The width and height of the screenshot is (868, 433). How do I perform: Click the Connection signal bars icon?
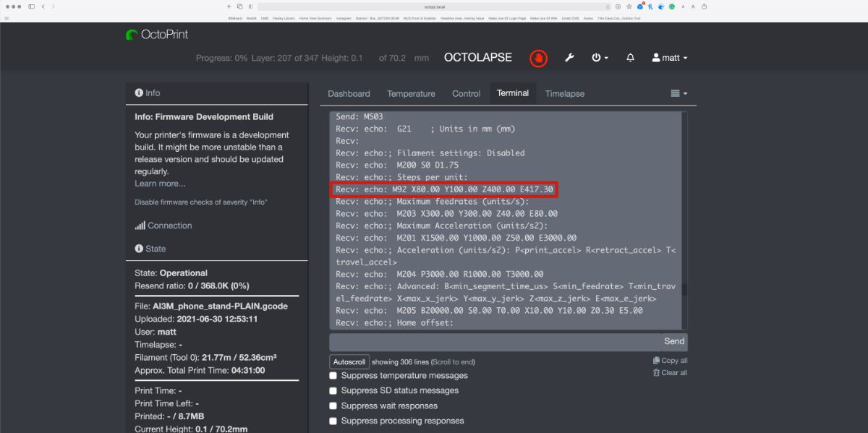(x=140, y=226)
